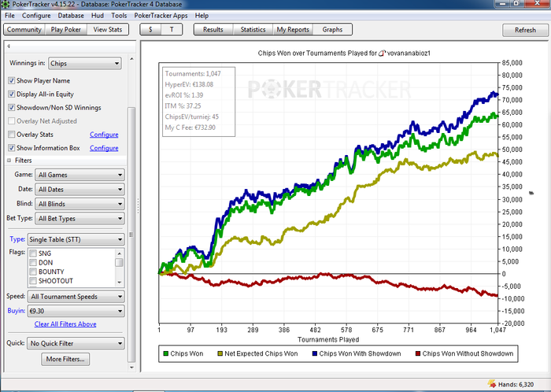Click green Chips Won legend swatch
Image resolution: width=551 pixels, height=392 pixels.
(x=166, y=353)
